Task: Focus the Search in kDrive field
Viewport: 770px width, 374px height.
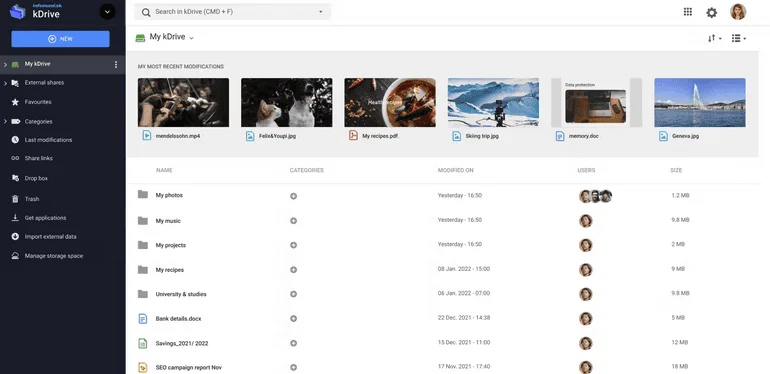Action: click(x=232, y=12)
